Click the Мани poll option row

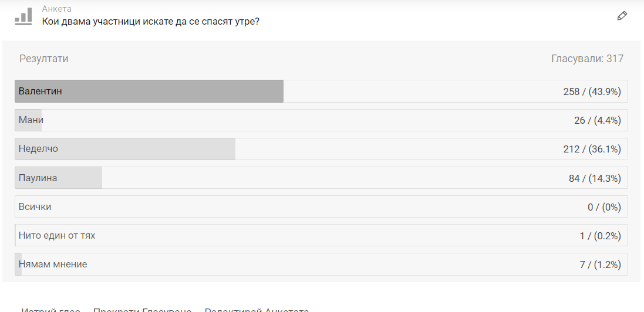321,120
